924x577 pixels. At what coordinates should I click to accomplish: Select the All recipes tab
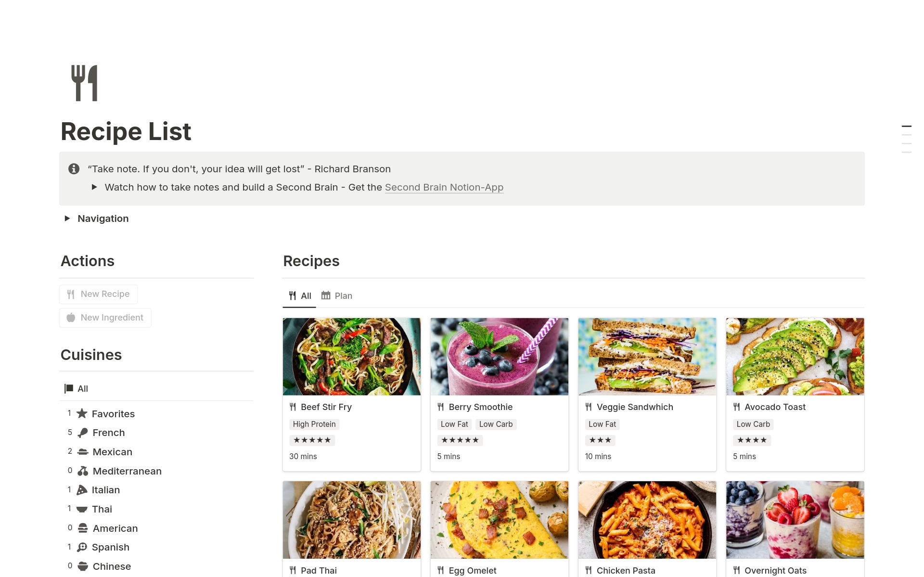[x=299, y=296]
